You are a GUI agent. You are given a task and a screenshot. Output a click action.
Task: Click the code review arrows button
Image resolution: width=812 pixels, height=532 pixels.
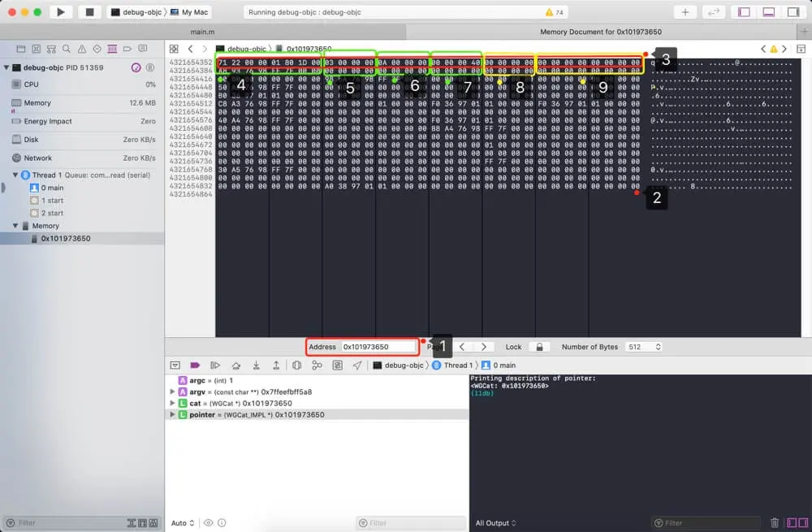[714, 12]
